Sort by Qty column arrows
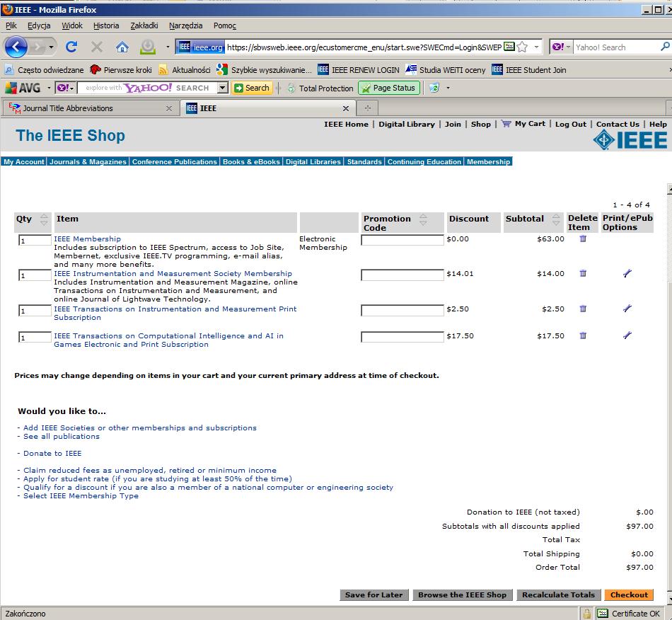The width and height of the screenshot is (672, 620). (x=44, y=219)
